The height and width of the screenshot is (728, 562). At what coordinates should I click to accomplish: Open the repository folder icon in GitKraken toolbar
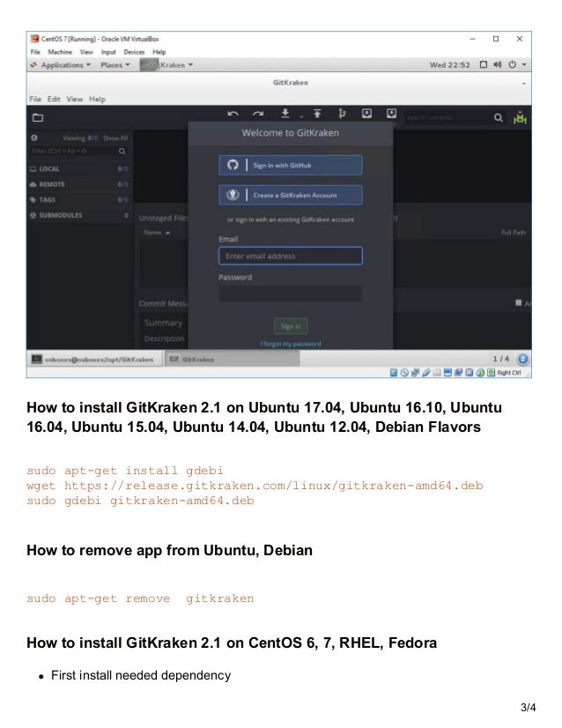point(38,117)
